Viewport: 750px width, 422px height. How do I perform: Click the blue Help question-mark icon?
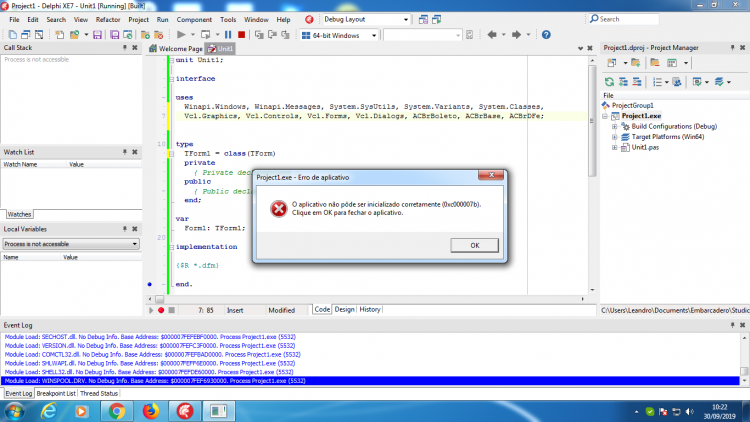(x=546, y=35)
